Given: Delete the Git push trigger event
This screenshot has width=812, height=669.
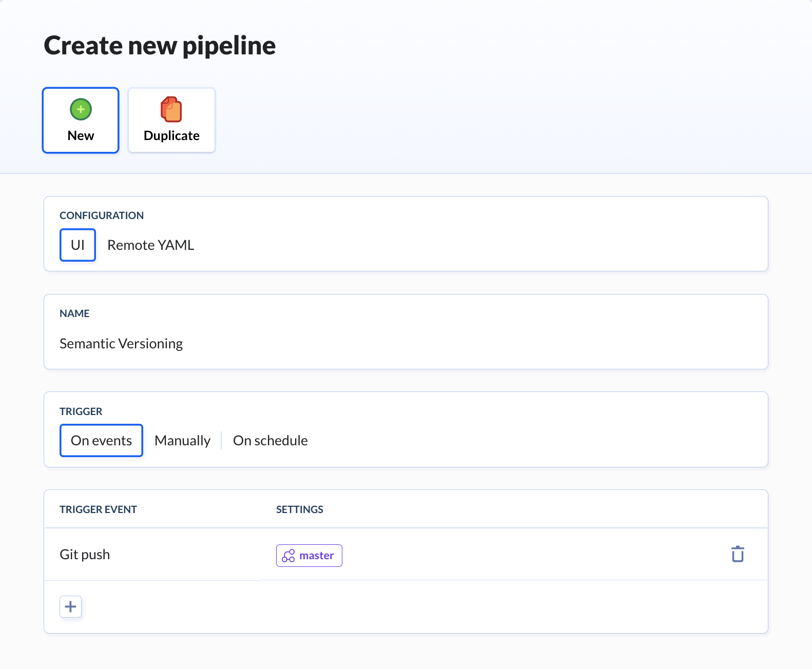Looking at the screenshot, I should 738,554.
